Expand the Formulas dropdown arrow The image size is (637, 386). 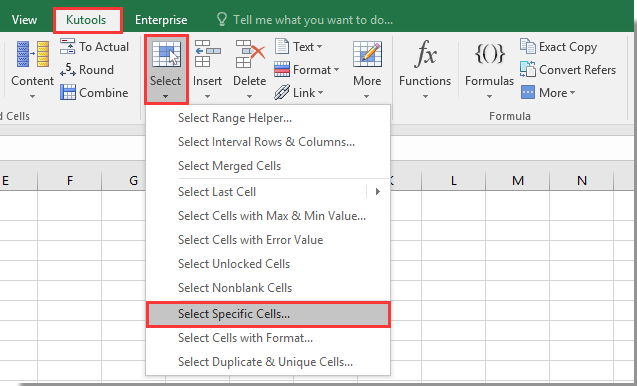(489, 97)
